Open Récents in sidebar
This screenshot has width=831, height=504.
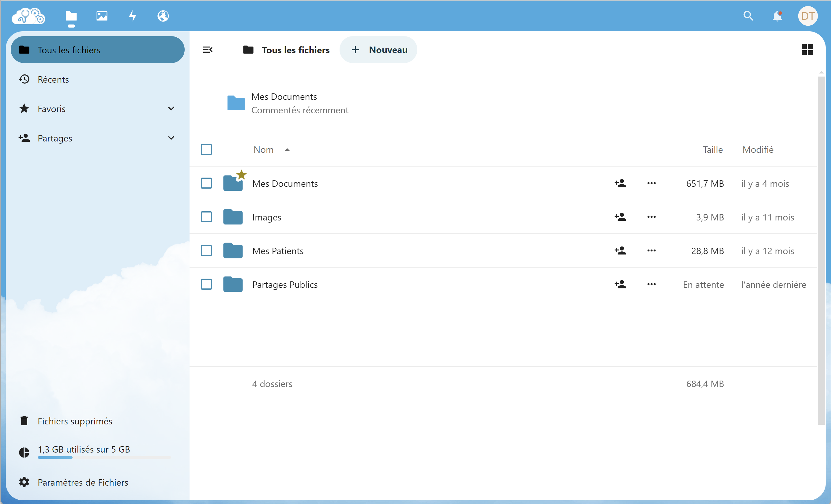pos(97,79)
